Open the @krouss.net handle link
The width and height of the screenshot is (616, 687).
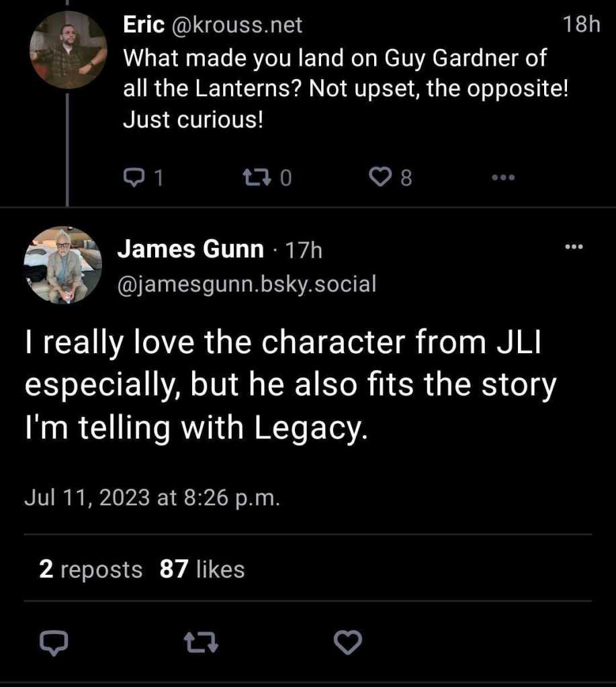pyautogui.click(x=237, y=26)
